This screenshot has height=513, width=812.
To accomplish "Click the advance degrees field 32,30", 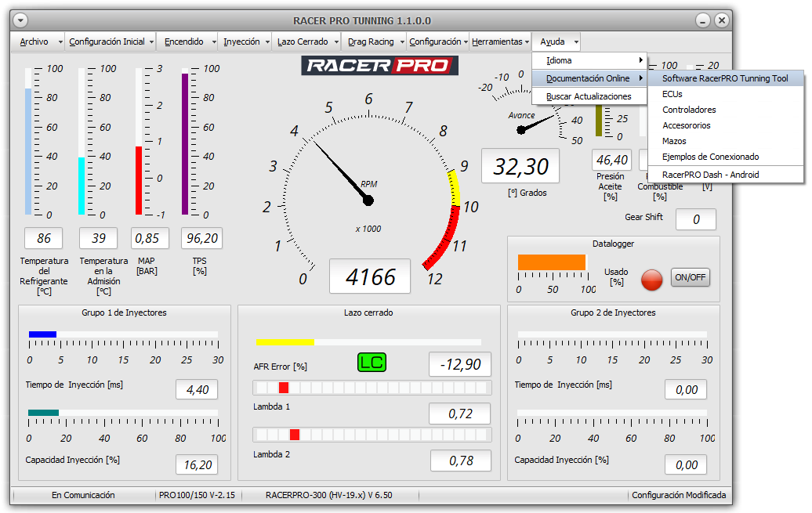I will point(520,166).
